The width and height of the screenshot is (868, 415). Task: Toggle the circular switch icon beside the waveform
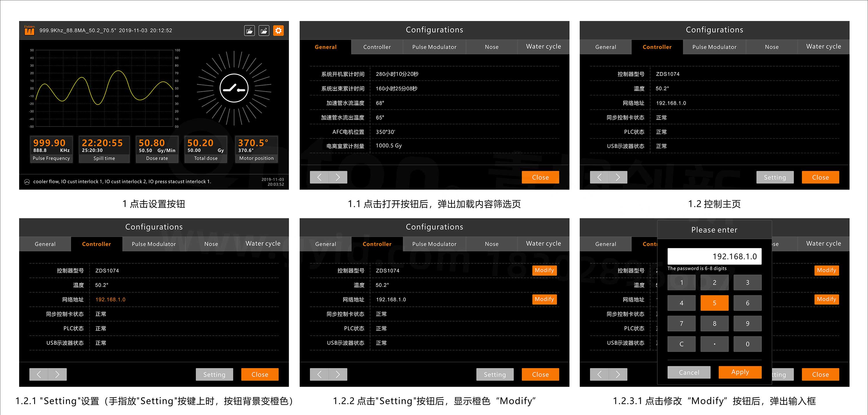coord(234,88)
